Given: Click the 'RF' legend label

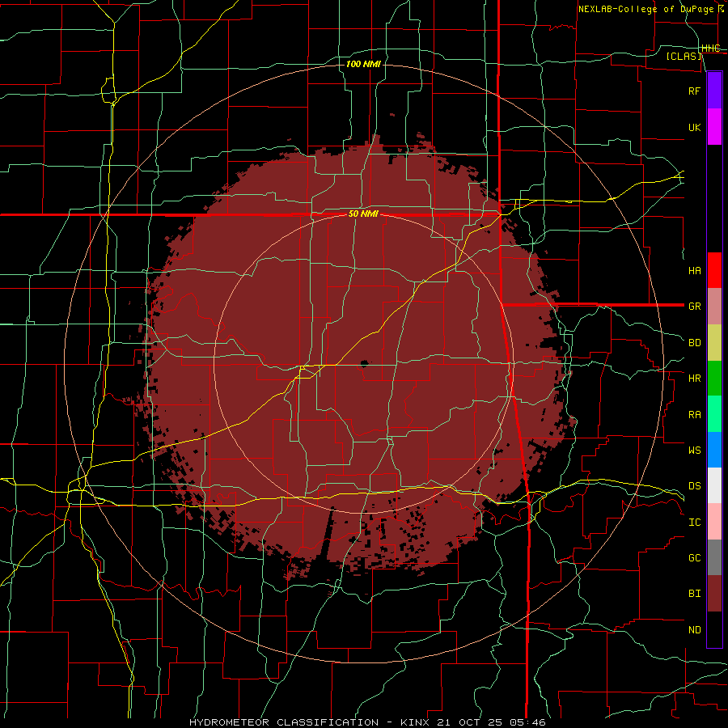Looking at the screenshot, I should click(694, 91).
